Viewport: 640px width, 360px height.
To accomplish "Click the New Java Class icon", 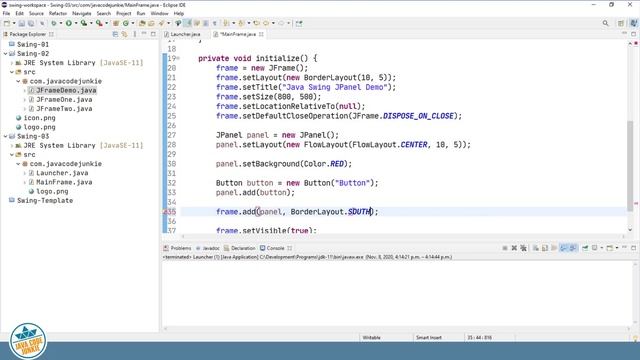I will pyautogui.click(x=126, y=23).
